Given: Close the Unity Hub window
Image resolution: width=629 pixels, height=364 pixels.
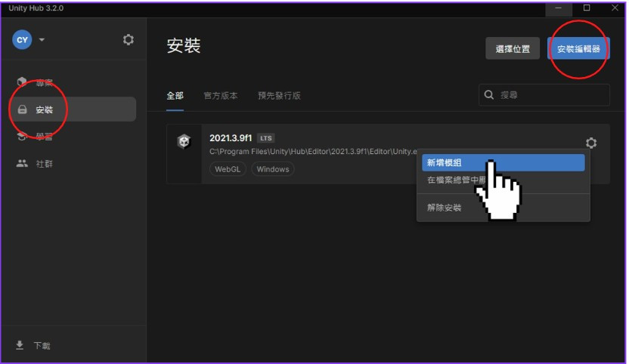Looking at the screenshot, I should pos(615,8).
